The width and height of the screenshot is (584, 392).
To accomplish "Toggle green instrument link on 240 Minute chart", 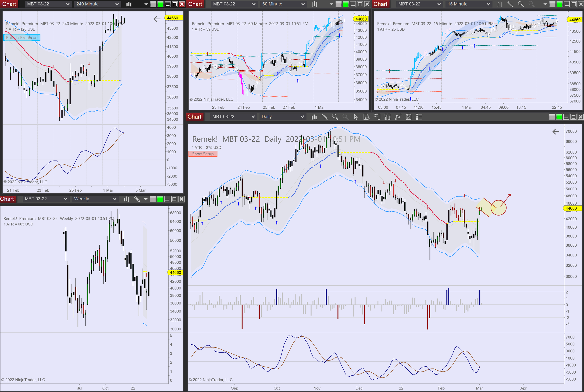I will pos(160,4).
